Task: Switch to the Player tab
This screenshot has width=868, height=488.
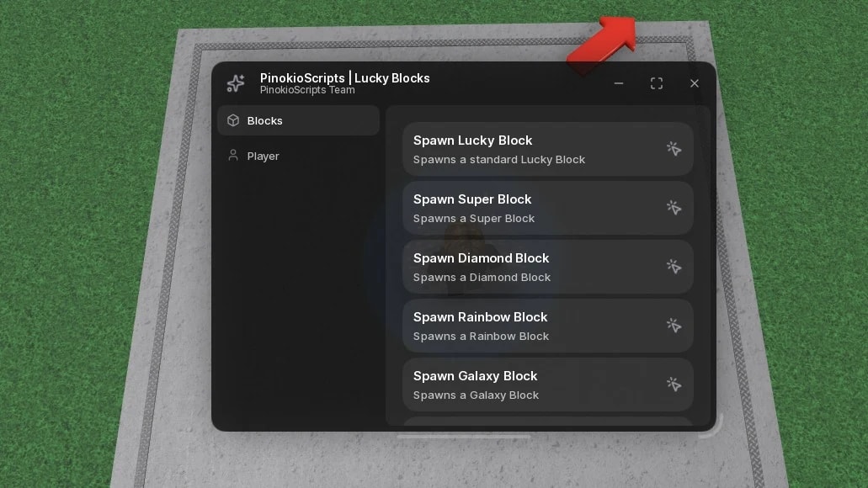Action: [x=298, y=156]
